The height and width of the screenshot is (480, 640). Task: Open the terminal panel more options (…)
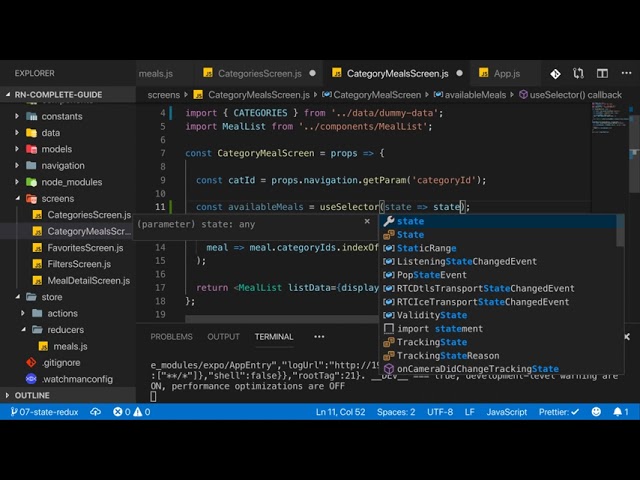click(319, 337)
